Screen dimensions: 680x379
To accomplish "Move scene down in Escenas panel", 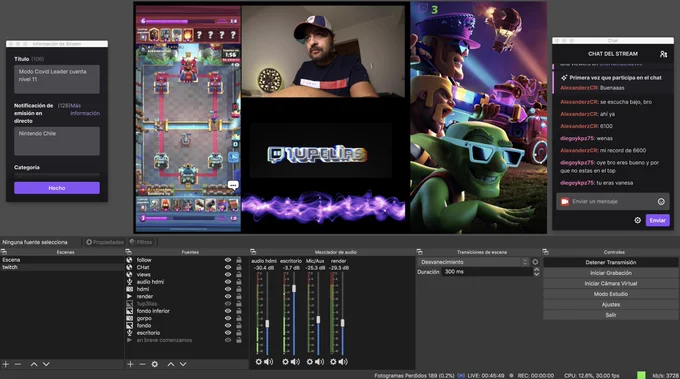I will (46, 364).
